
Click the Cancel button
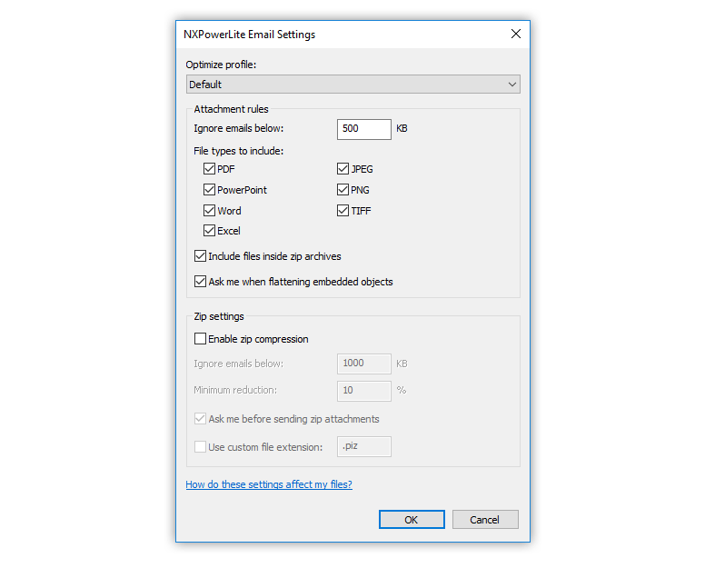tap(485, 520)
